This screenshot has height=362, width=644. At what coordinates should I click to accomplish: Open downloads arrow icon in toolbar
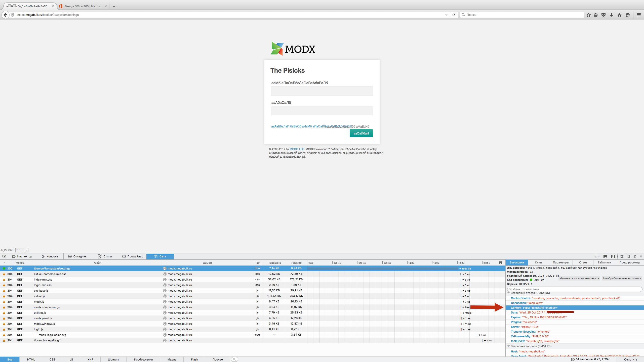612,15
